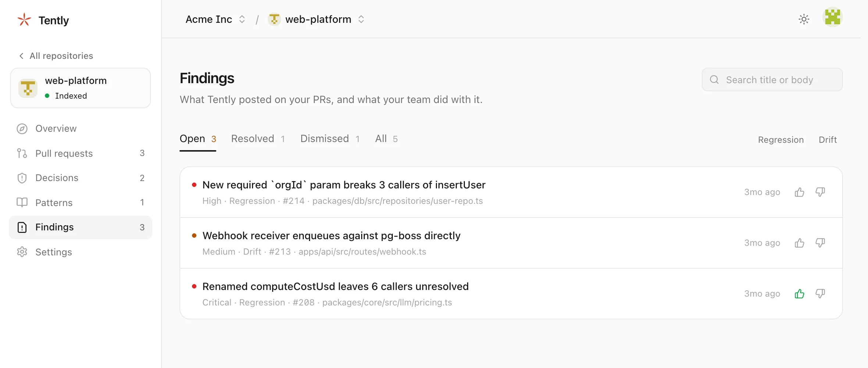This screenshot has width=868, height=368.
Task: Toggle the light/dark theme sun icon
Action: pyautogui.click(x=804, y=19)
